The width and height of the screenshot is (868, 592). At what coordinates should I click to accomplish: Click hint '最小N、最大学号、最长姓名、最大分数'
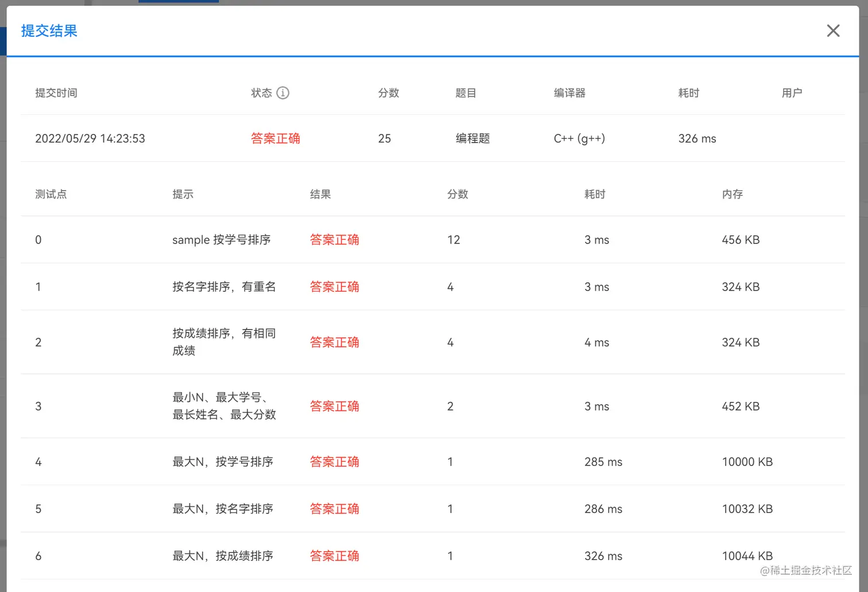[224, 406]
